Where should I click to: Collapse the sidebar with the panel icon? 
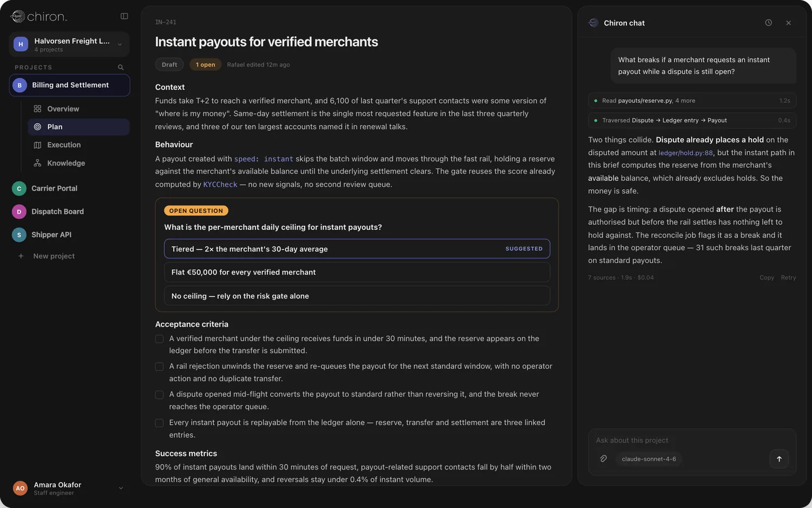tap(124, 16)
